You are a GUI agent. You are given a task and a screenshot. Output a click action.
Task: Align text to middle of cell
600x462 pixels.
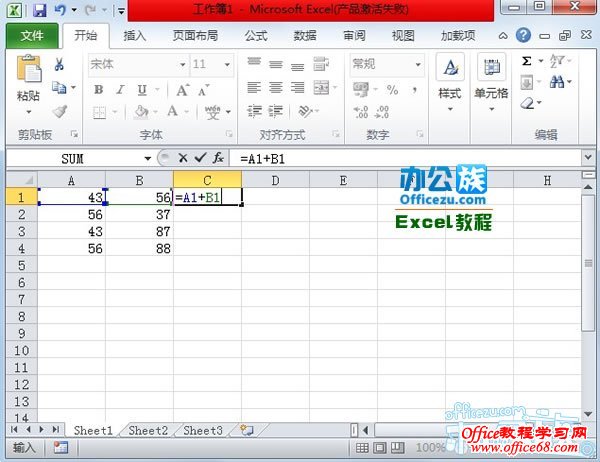[276, 64]
